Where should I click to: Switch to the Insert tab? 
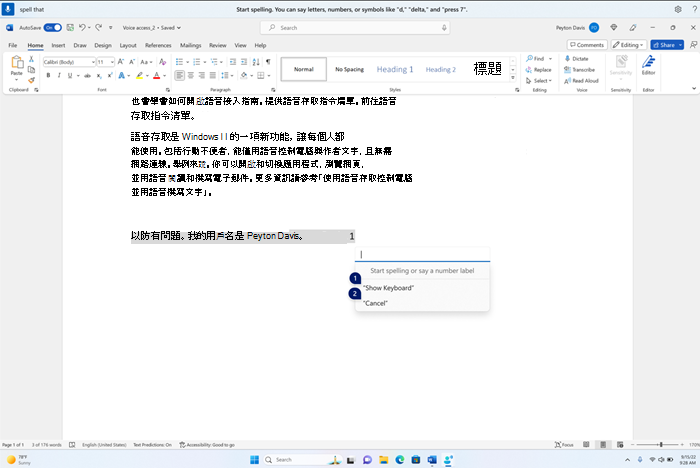[x=58, y=45]
